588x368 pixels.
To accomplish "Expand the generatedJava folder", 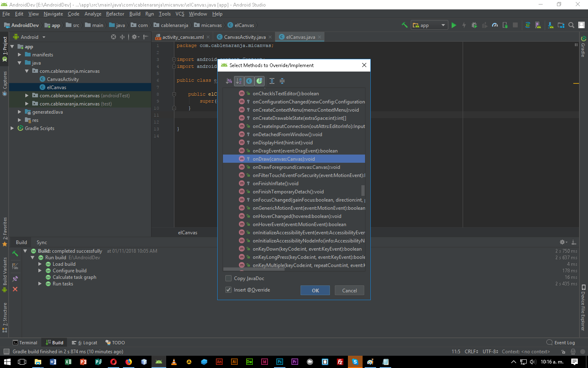I will click(20, 112).
